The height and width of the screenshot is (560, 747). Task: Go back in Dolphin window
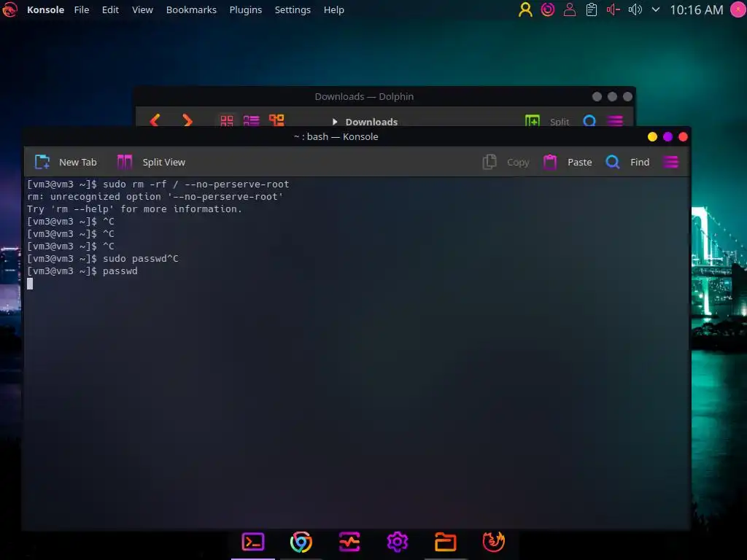155,120
